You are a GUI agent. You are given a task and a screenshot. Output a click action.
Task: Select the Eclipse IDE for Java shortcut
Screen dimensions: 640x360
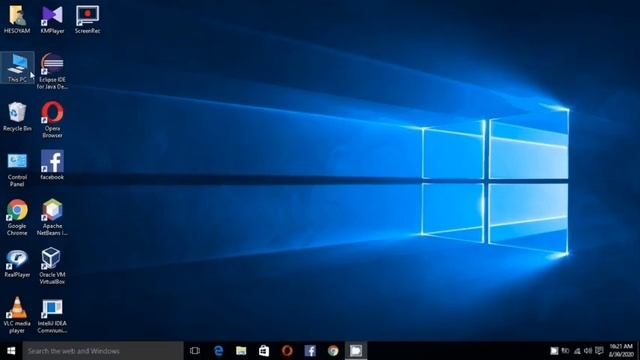click(x=52, y=71)
